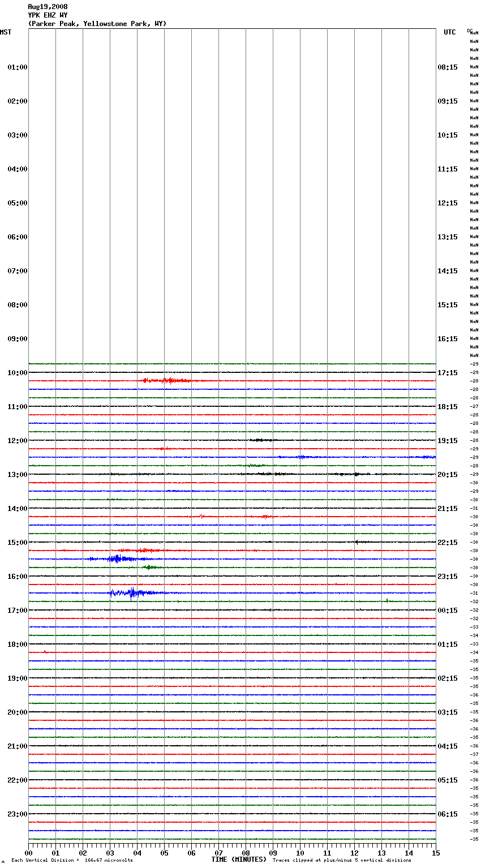Click the UTC column header
The width and height of the screenshot is (481, 868).
(449, 32)
